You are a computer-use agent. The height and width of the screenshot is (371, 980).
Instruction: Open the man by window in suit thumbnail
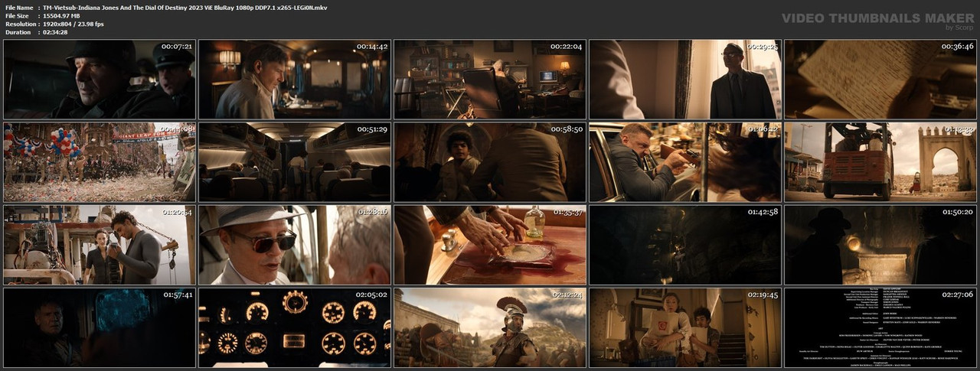click(x=685, y=80)
